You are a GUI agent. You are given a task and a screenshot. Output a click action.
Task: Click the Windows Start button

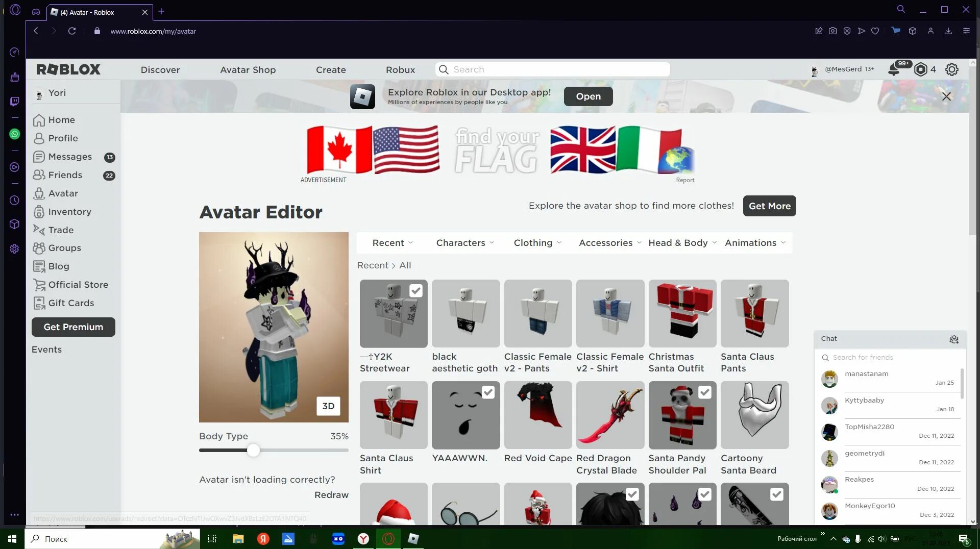point(12,539)
